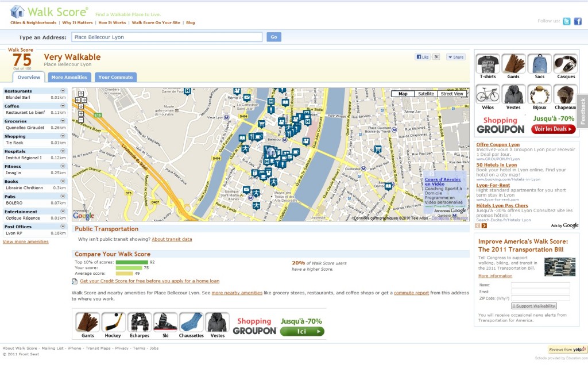The image size is (588, 368).
Task: Expand the Groceries category arrow
Action: [x=63, y=121]
